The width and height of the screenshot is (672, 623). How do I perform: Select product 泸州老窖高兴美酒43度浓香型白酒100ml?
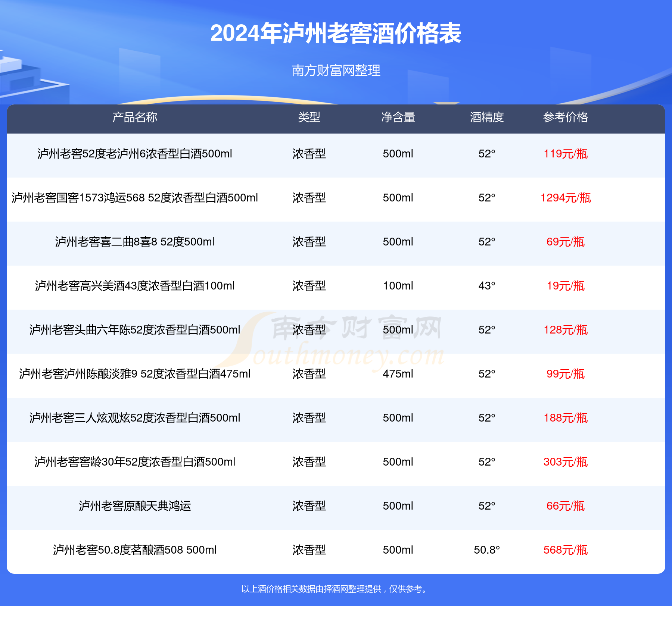click(x=135, y=286)
